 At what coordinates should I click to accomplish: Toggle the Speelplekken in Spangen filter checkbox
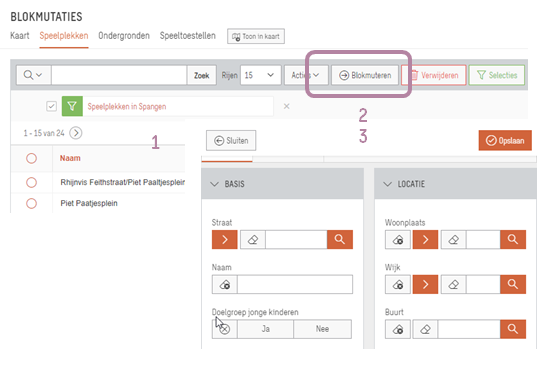(x=51, y=106)
